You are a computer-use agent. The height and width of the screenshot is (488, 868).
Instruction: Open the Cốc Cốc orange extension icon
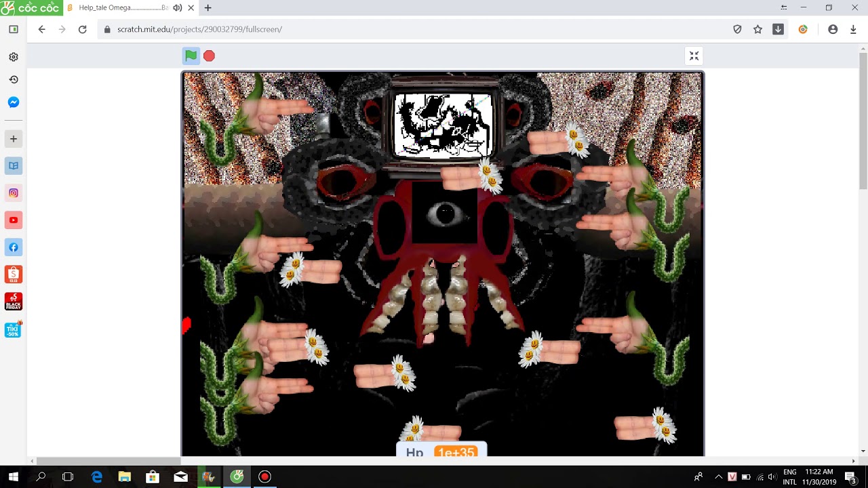[803, 29]
